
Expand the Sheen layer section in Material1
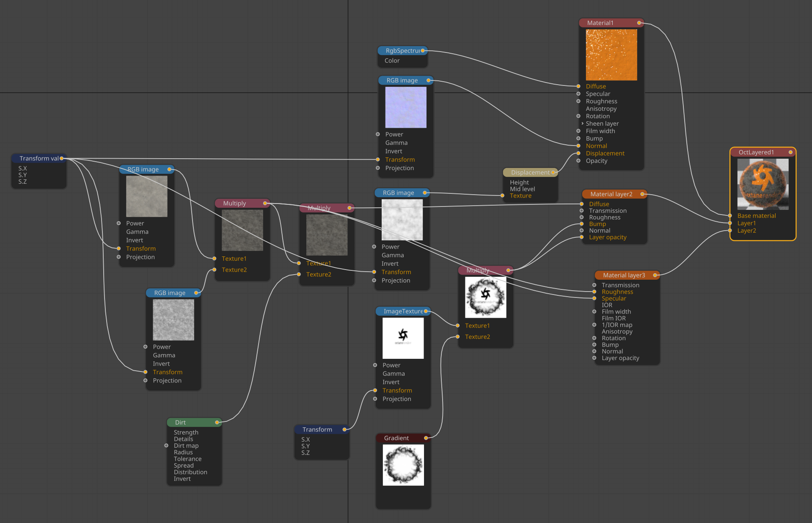click(x=582, y=124)
